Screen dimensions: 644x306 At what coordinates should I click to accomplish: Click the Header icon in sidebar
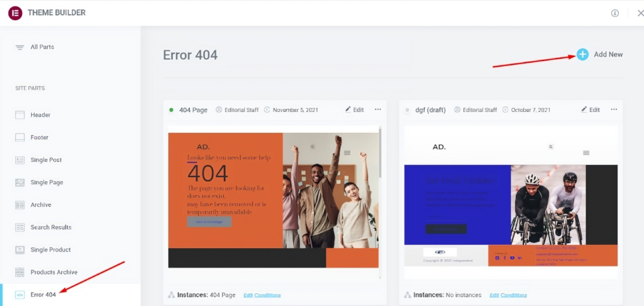point(19,115)
